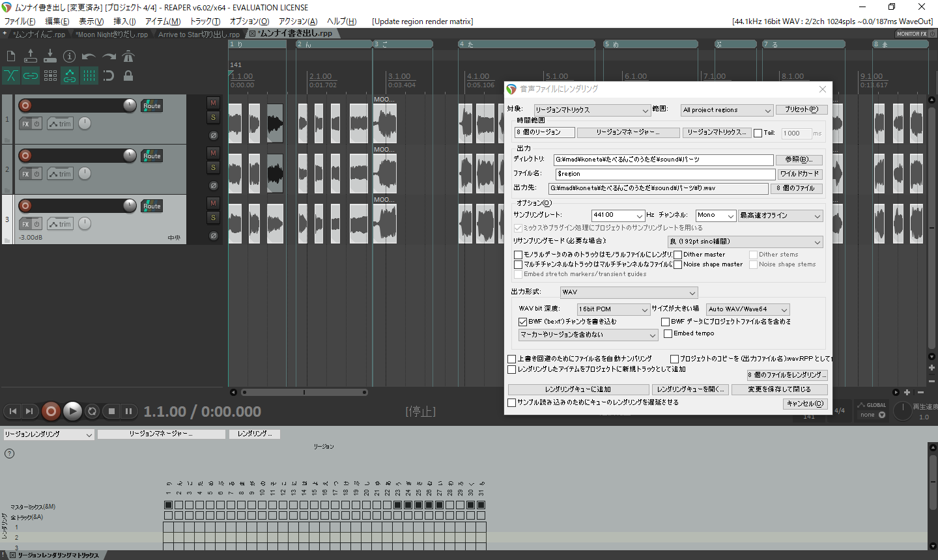The width and height of the screenshot is (938, 560).
Task: Toggle the envelope points move icon
Action: (70, 76)
